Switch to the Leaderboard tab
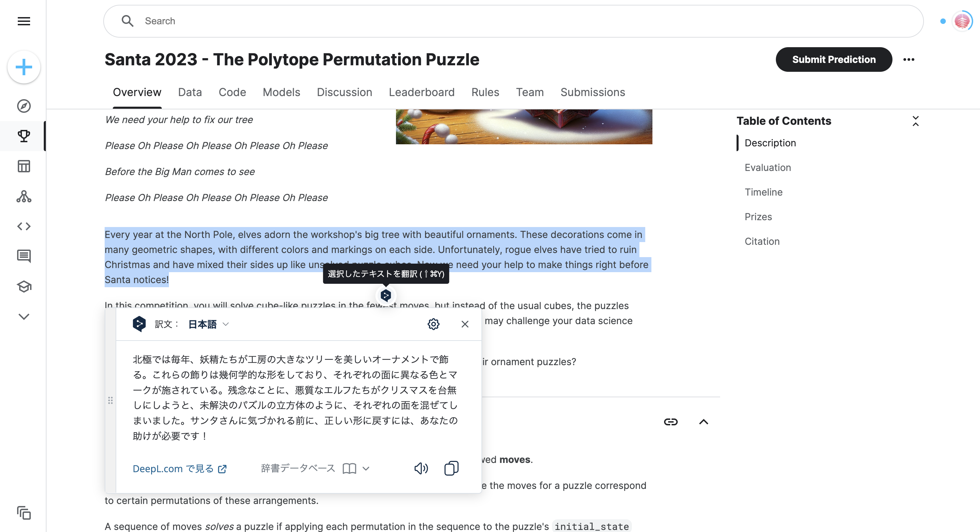The width and height of the screenshot is (980, 532). pyautogui.click(x=422, y=92)
